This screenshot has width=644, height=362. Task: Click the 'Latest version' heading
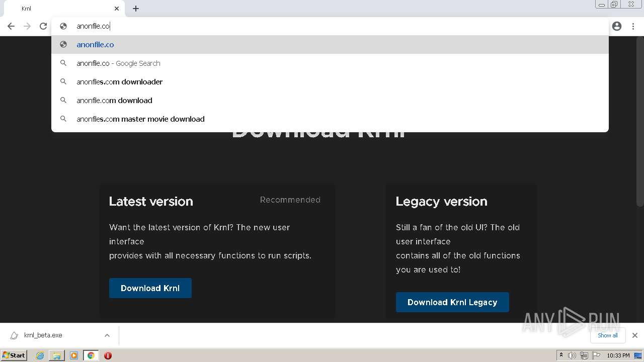(x=151, y=201)
